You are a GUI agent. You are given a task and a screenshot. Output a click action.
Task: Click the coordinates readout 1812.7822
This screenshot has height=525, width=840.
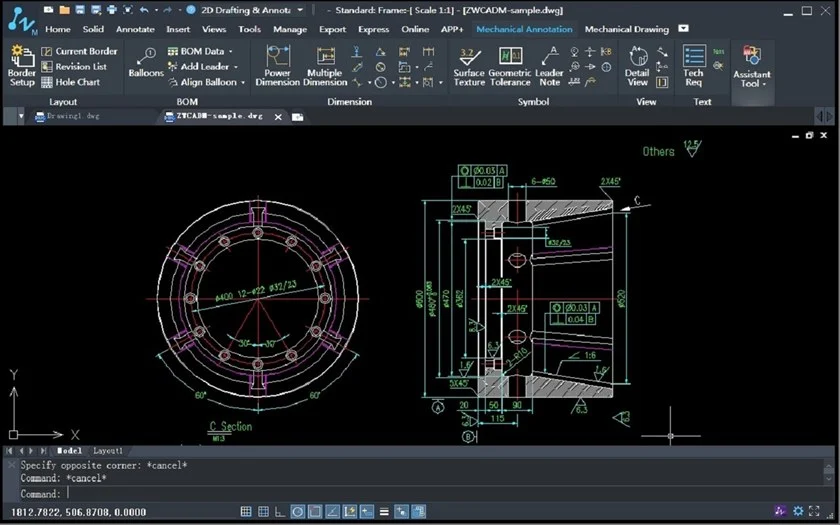[78, 512]
